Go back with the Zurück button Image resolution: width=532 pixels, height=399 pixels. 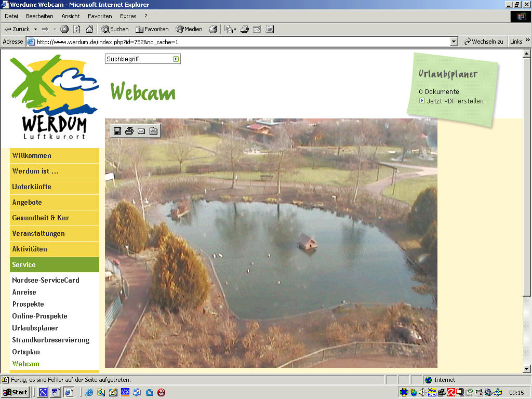17,29
